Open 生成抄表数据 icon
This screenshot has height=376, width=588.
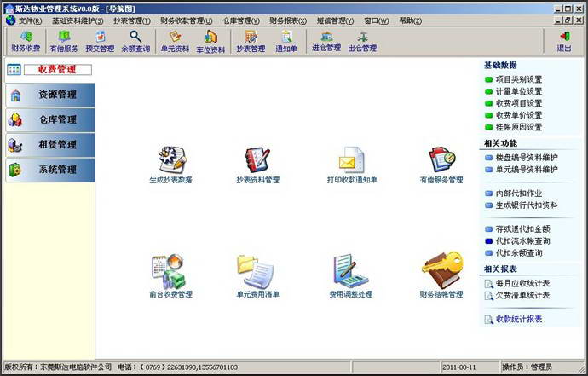(172, 159)
